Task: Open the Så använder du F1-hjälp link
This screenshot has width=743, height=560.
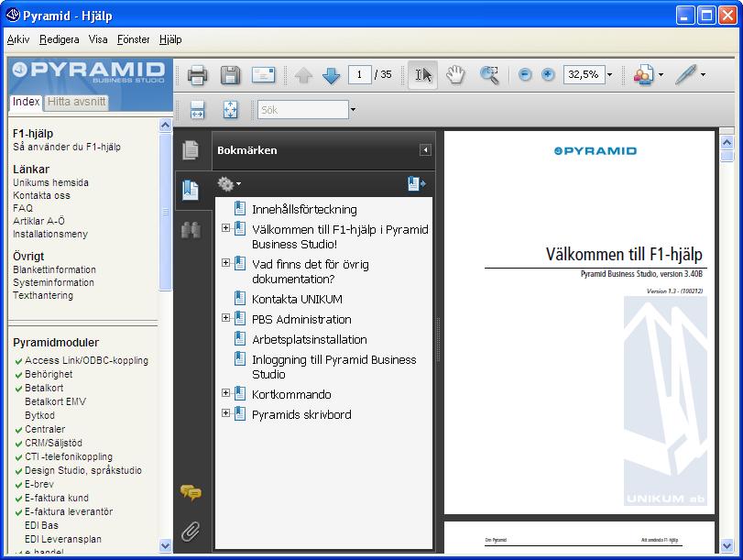Action: [67, 147]
